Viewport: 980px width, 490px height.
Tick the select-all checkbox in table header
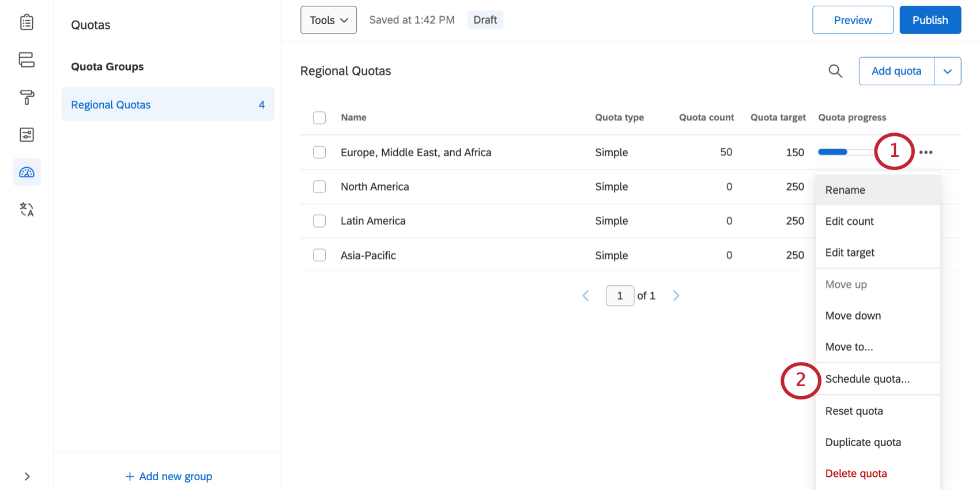319,118
